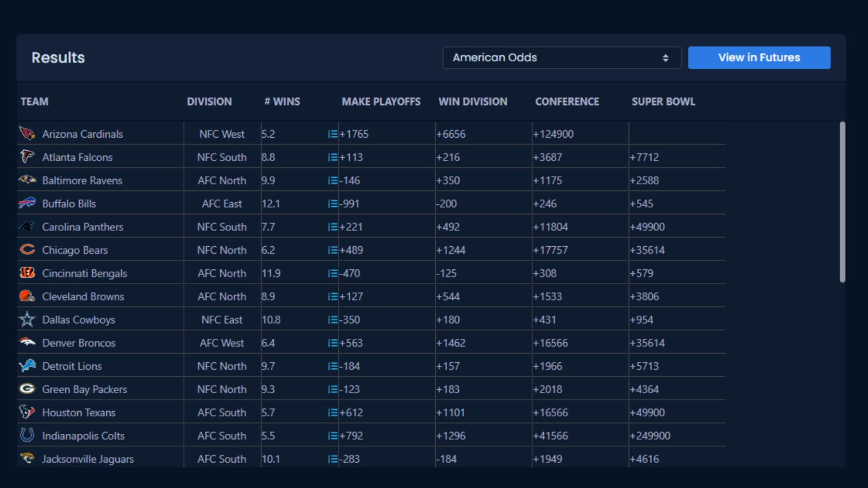The image size is (868, 488).
Task: Sort by MAKE PLAYOFFS column header
Action: 381,102
